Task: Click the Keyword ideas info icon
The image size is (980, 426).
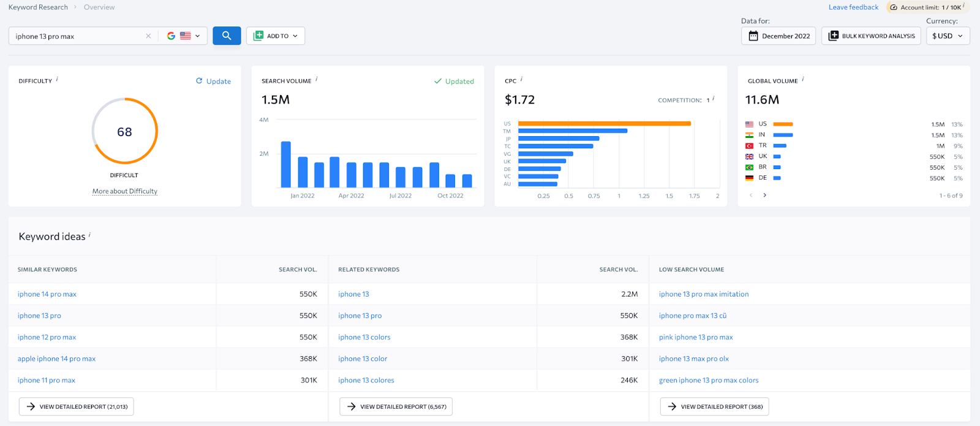Action: (89, 234)
